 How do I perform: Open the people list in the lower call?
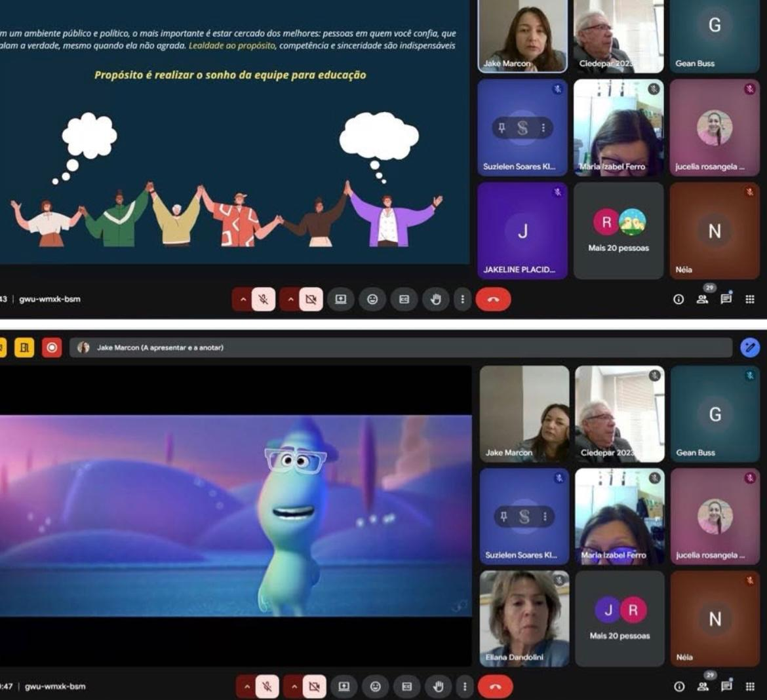pyautogui.click(x=703, y=687)
